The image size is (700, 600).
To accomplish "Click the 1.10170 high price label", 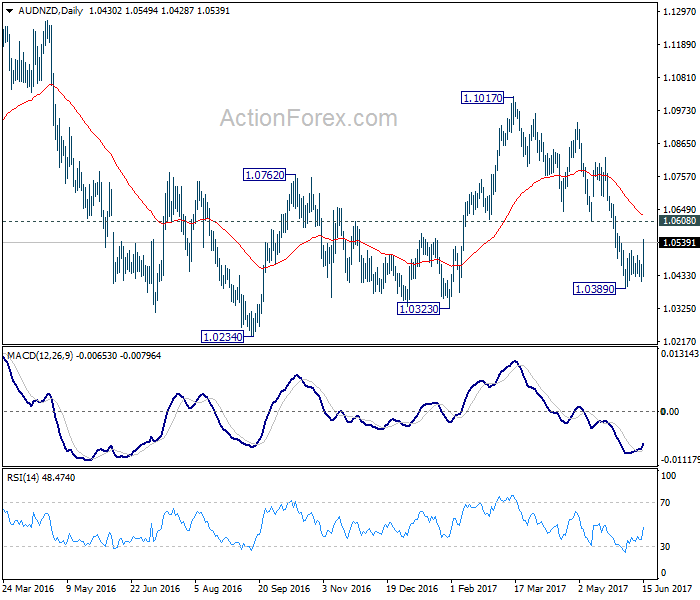I will pos(483,98).
